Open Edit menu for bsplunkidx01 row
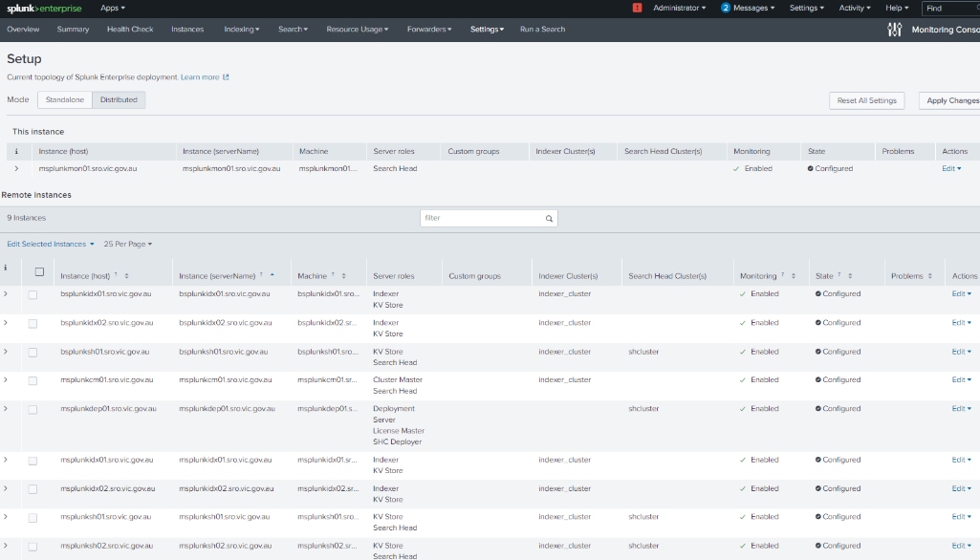Screen dimensions: 980x560 point(961,293)
